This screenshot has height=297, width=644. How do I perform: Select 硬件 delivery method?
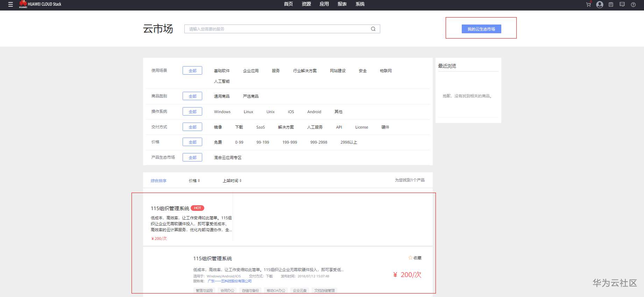coord(385,127)
